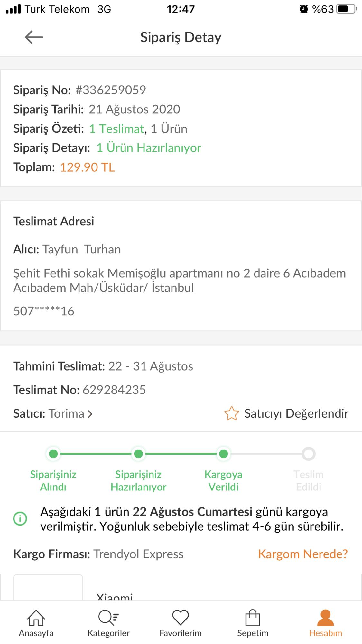Tap '1 Ürün Hazırlanıyor' status link
Viewport: 362px width, 644px height.
click(149, 148)
